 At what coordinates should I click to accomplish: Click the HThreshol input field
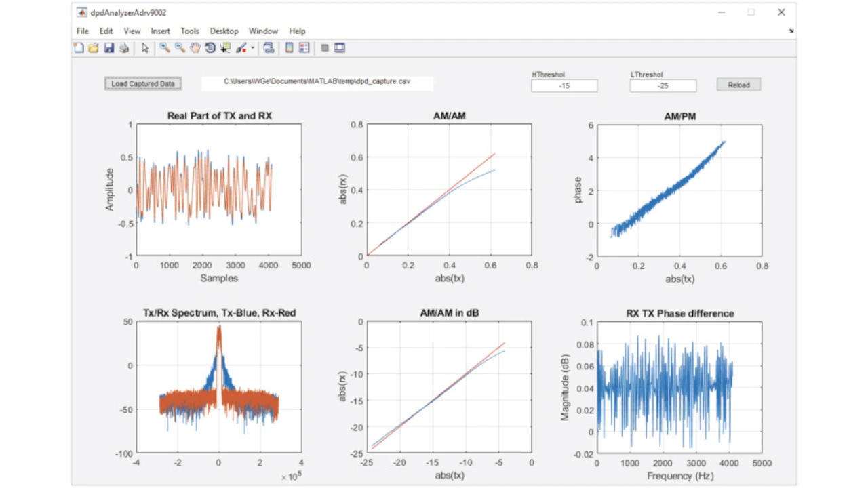tap(564, 86)
